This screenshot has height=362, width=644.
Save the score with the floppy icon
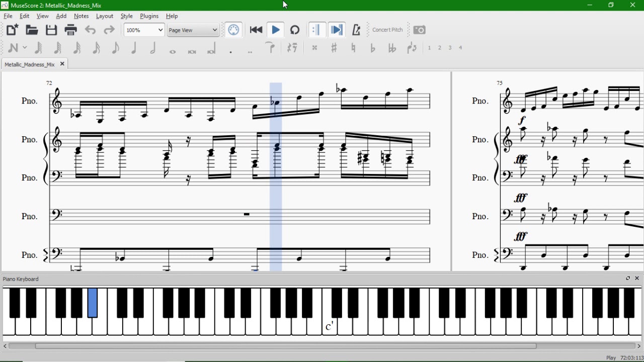point(51,30)
